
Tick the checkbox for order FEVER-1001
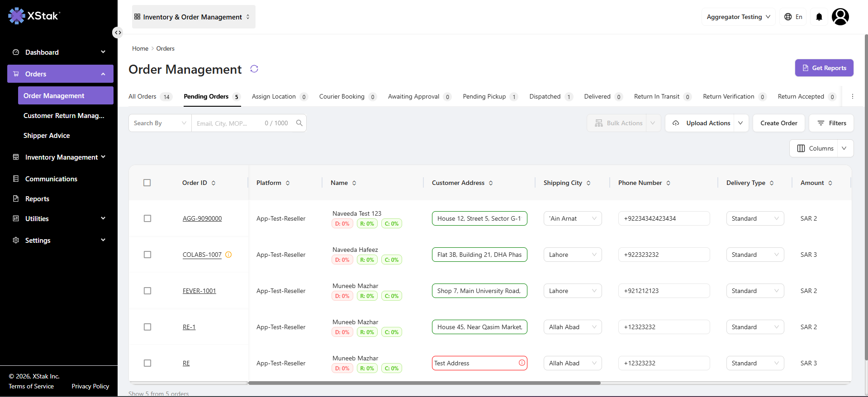coord(147,291)
